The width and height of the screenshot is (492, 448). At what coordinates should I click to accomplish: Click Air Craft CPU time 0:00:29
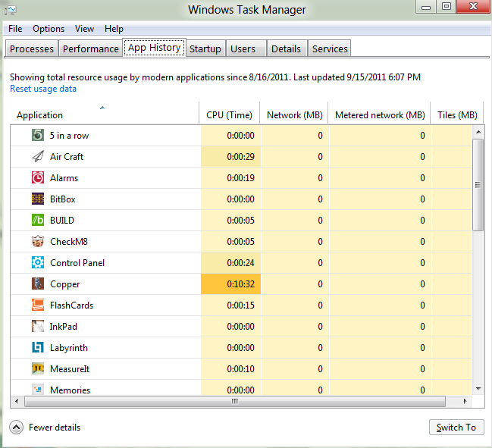click(230, 157)
